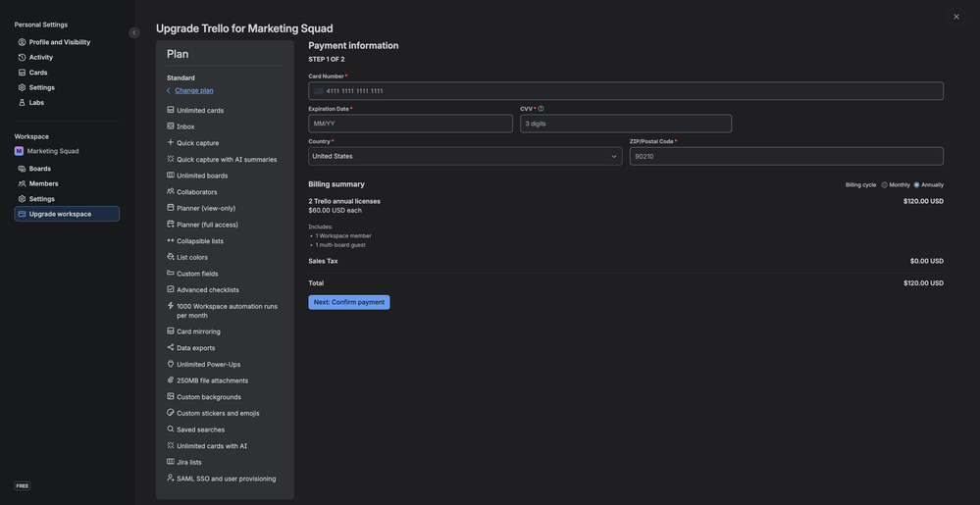The height and width of the screenshot is (505, 980).
Task: Click the Custom backgrounds feature text
Action: click(x=209, y=397)
